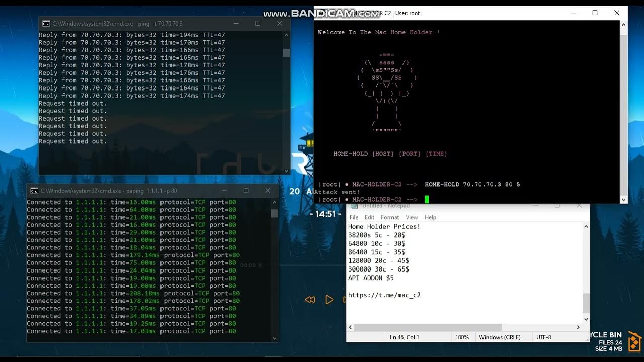This screenshot has width=644, height=362.
Task: Click 'Attack sent!' text in C2 terminal
Action: (337, 192)
